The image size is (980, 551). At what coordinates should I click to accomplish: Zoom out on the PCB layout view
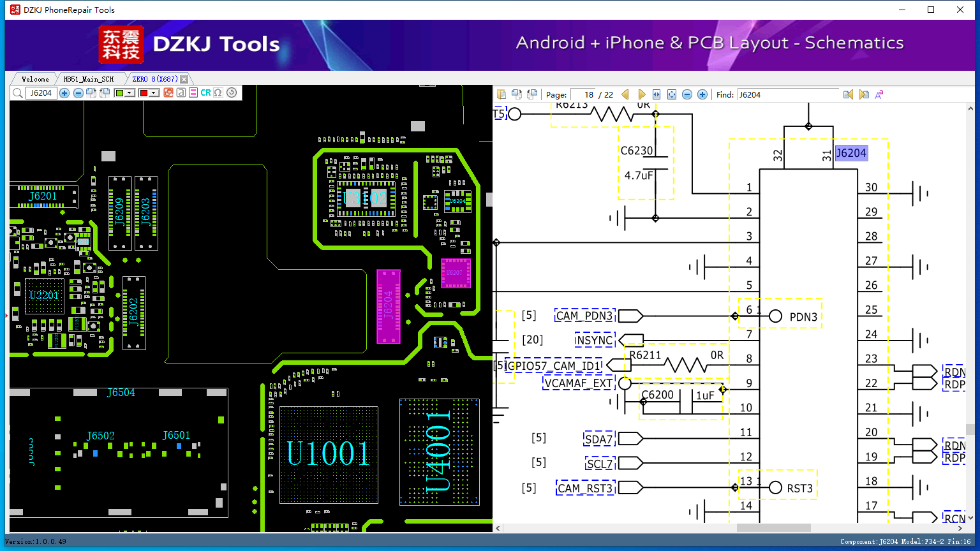78,93
